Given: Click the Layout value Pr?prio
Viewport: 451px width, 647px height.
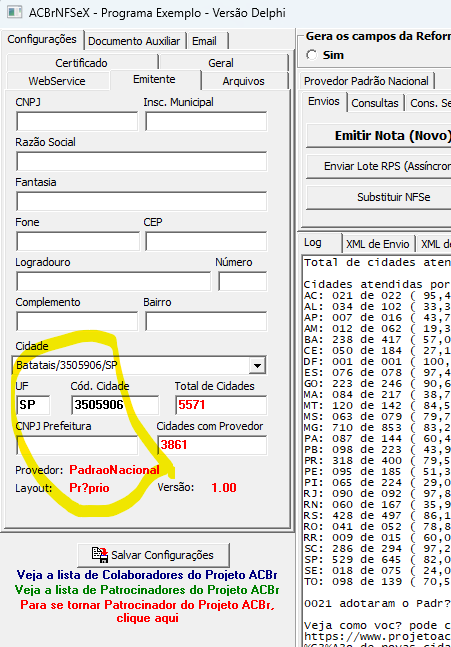Looking at the screenshot, I should tap(89, 488).
